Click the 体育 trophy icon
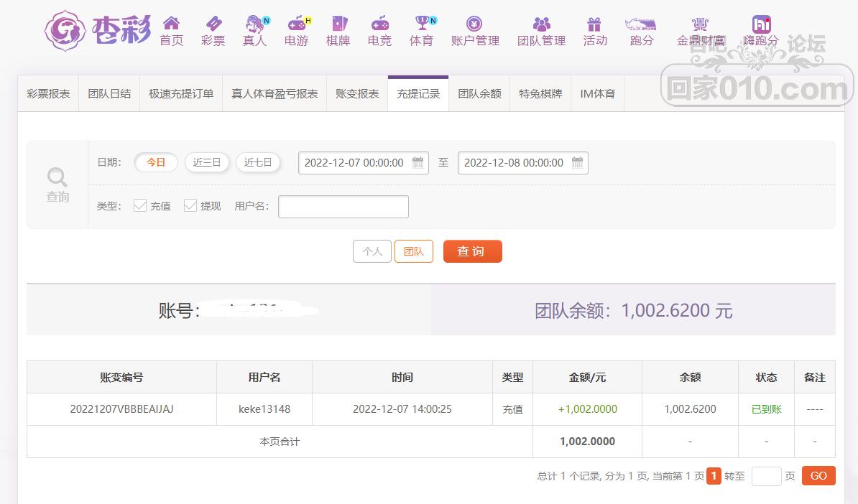Viewport: 858px width, 504px height. 422,24
